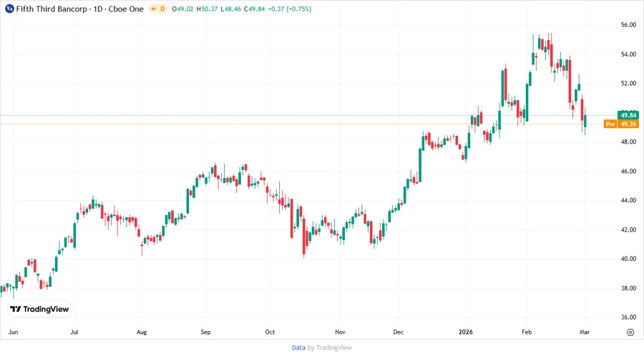The height and width of the screenshot is (356, 644).
Task: Click the Fifth Third Bancorp symbol title
Action: (x=79, y=9)
